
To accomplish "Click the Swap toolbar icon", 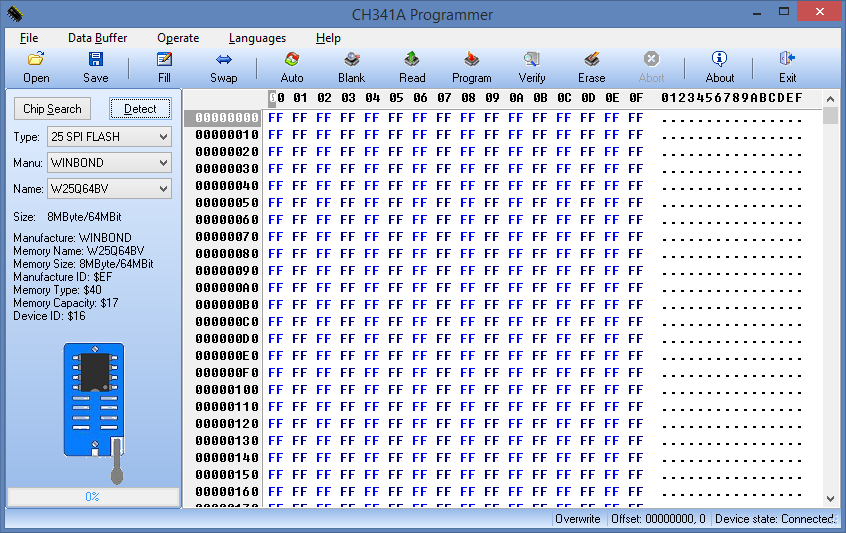I will (x=224, y=60).
